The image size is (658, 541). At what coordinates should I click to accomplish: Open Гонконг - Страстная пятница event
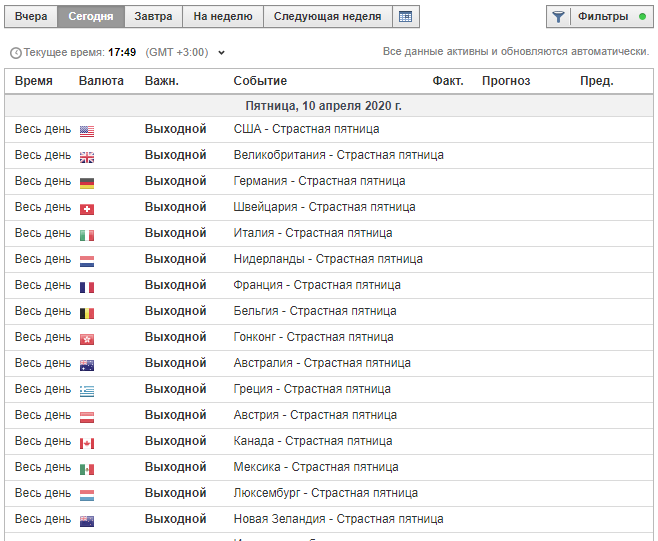pos(313,337)
